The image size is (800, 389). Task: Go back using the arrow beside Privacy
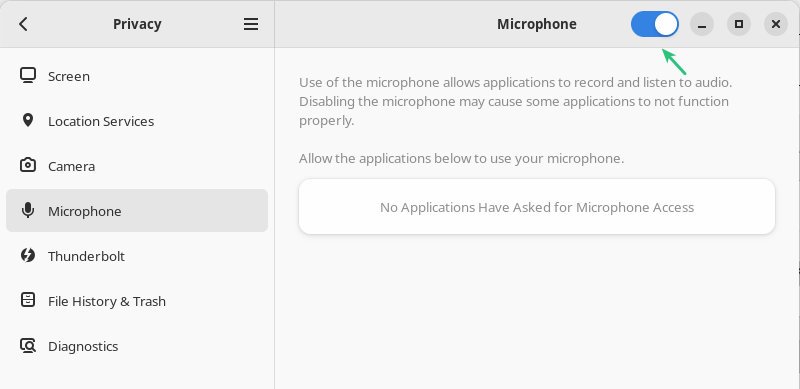(x=23, y=24)
